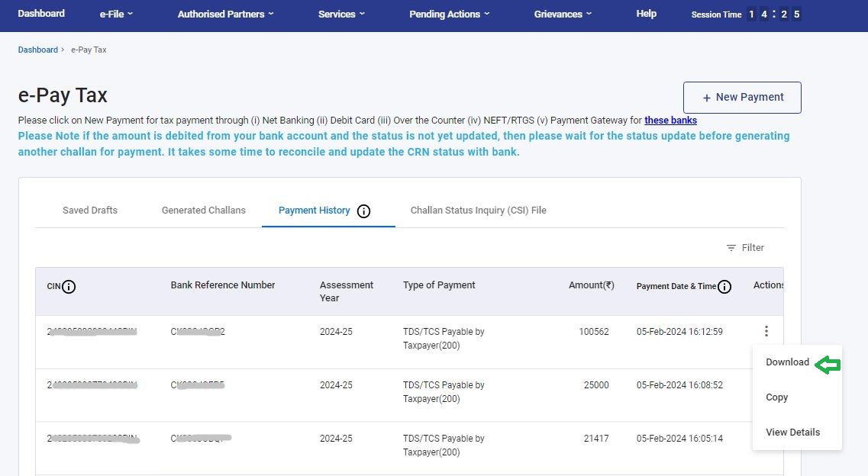The height and width of the screenshot is (476, 868).
Task: Open the Services dropdown menu
Action: click(341, 14)
